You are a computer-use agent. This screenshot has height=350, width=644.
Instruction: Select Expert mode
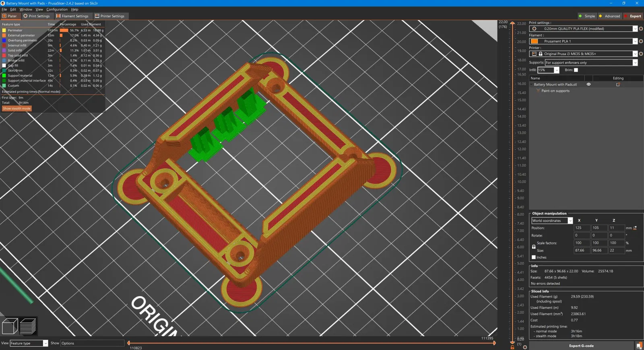(x=633, y=16)
